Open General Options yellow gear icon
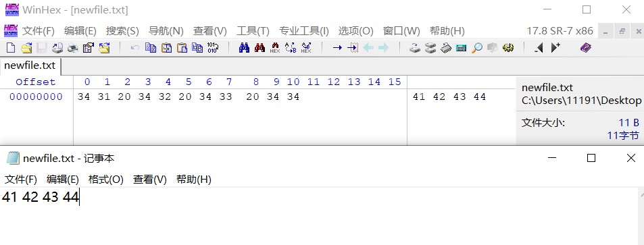This screenshot has height=245, width=644. [x=508, y=48]
